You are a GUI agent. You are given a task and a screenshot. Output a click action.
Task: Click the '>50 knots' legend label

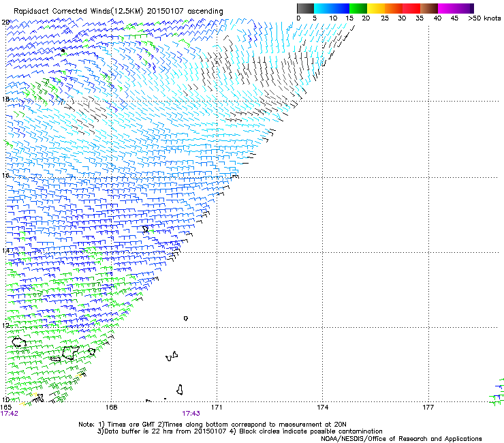point(484,18)
